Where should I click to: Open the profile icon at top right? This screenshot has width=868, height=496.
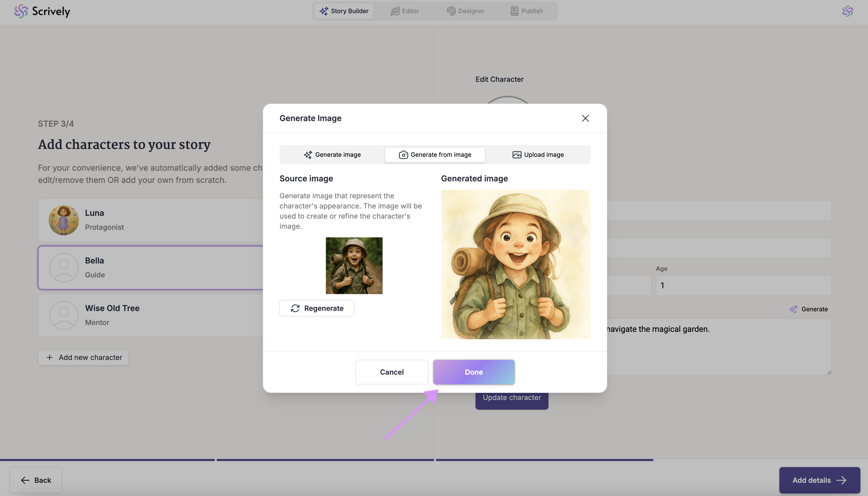847,11
